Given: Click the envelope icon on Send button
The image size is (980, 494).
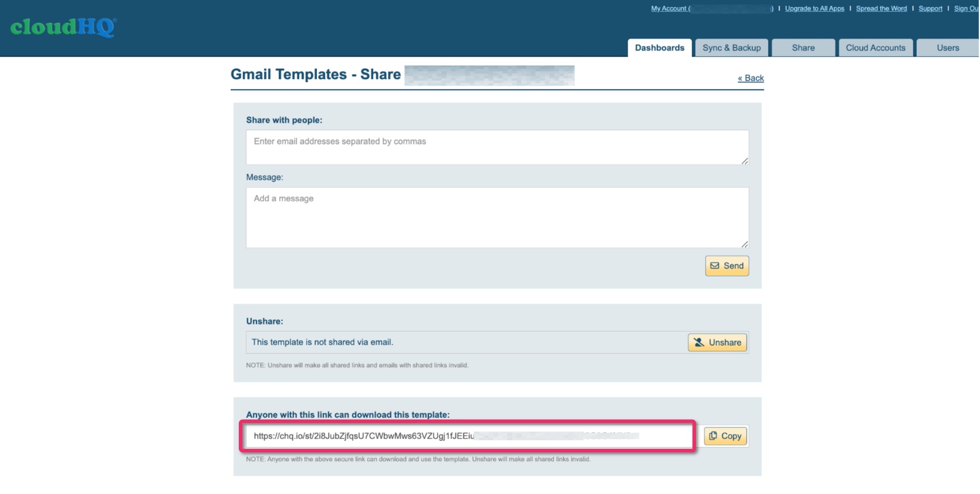Looking at the screenshot, I should [x=715, y=266].
